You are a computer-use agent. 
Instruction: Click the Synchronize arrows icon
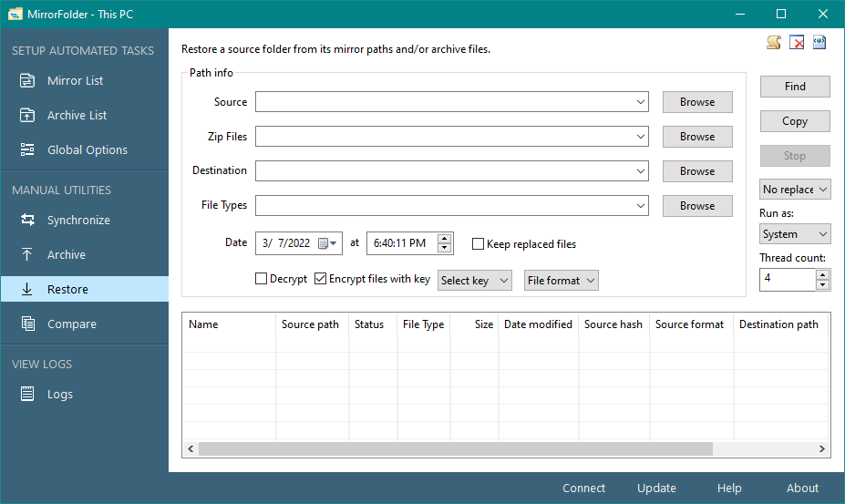click(x=27, y=220)
